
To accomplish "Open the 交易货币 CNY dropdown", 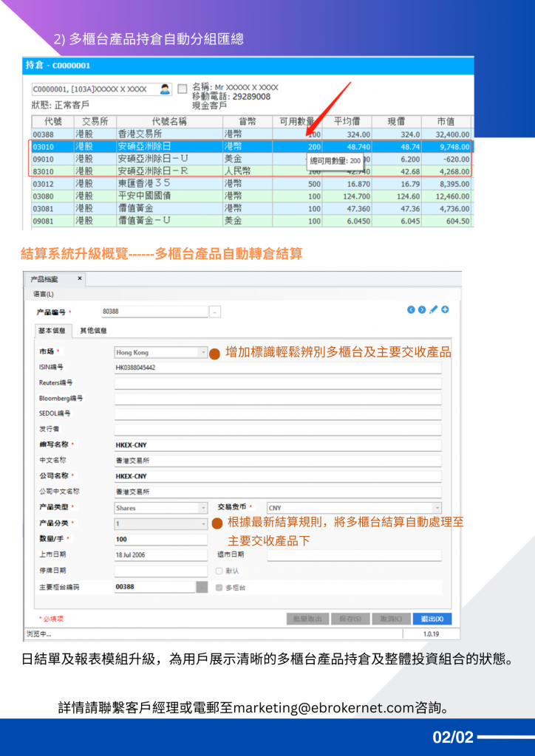I will tap(437, 508).
